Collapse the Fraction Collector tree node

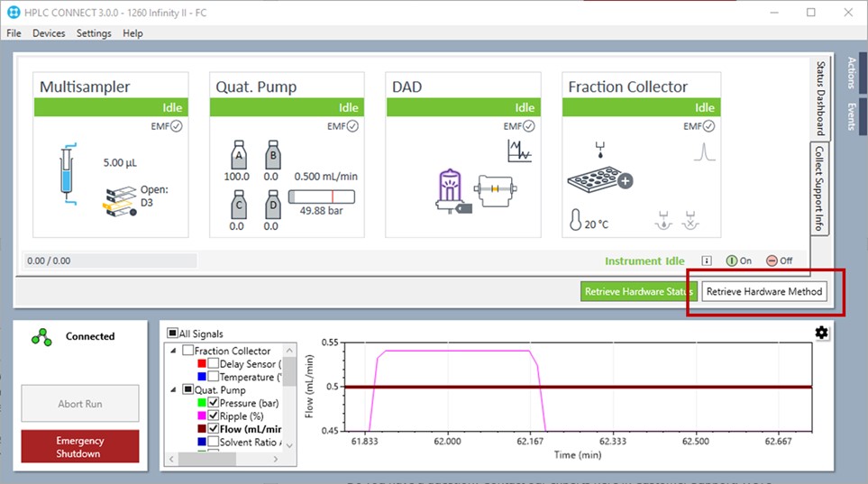coord(173,351)
